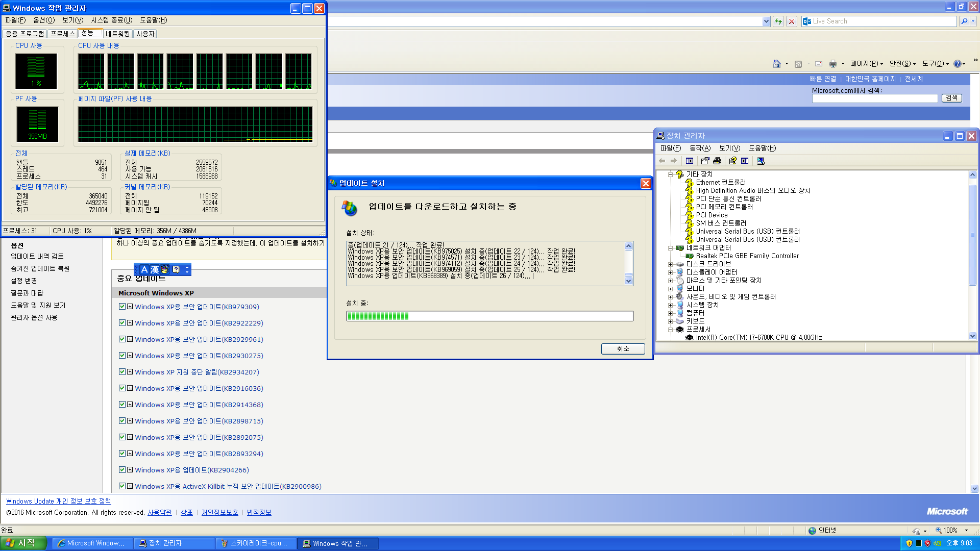
Task: Open the IE address bar dropdown arrow
Action: 766,21
